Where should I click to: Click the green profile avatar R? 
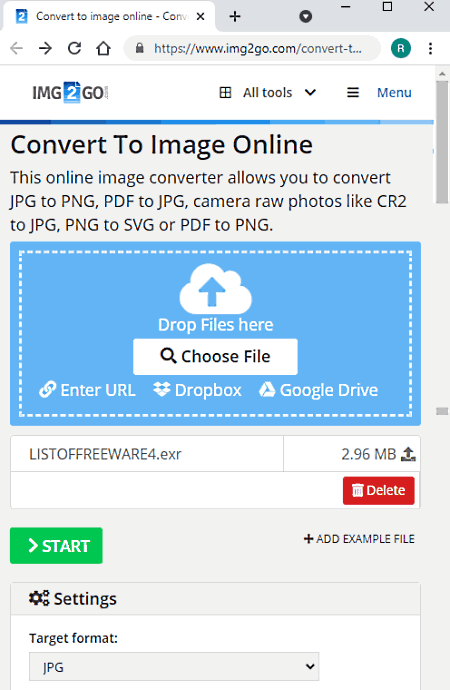pos(401,48)
